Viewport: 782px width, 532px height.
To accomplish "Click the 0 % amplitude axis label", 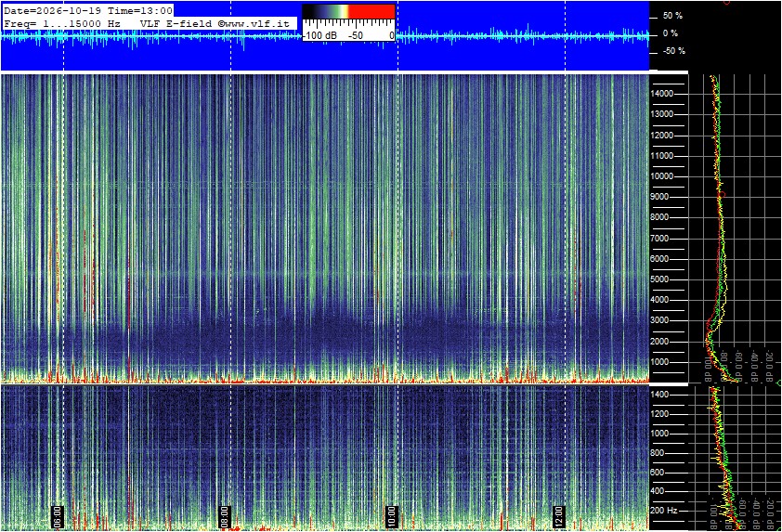I will (x=671, y=33).
